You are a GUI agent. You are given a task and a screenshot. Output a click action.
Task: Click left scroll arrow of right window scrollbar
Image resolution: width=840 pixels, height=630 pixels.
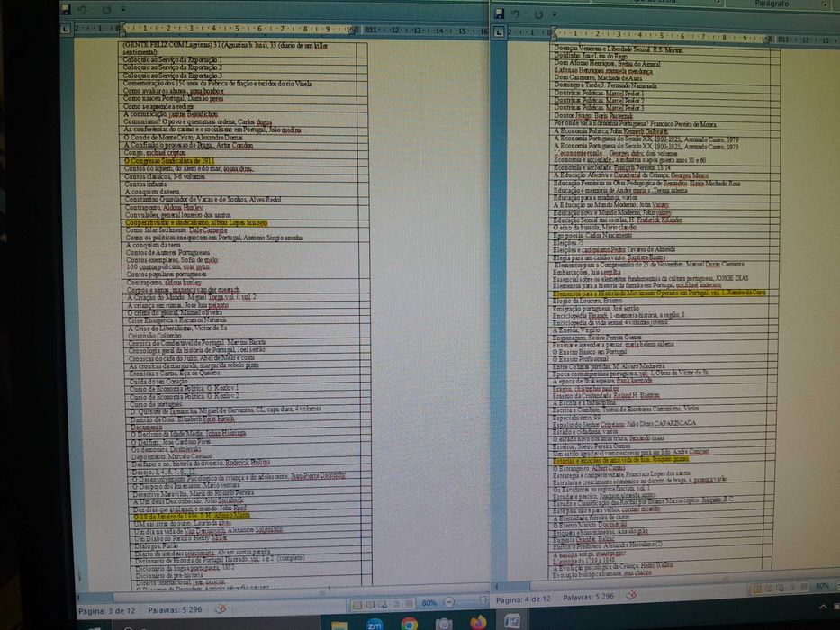[496, 586]
